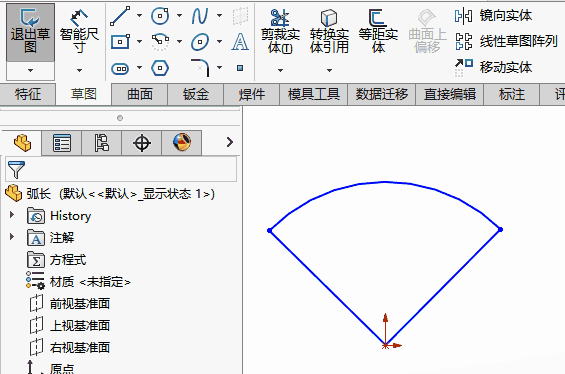Viewport: 565px width, 374px height.
Task: Select the Corner Rectangle tool
Action: point(120,42)
